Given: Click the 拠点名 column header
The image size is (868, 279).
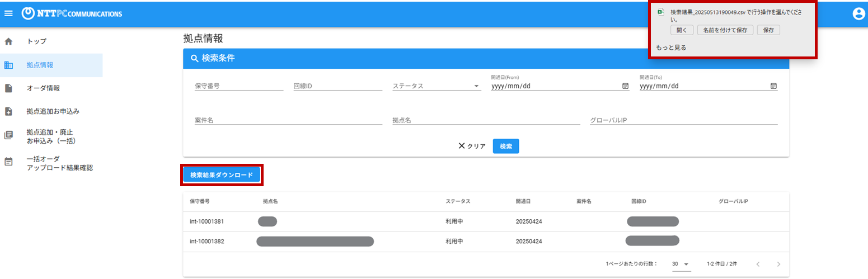Looking at the screenshot, I should (270, 201).
